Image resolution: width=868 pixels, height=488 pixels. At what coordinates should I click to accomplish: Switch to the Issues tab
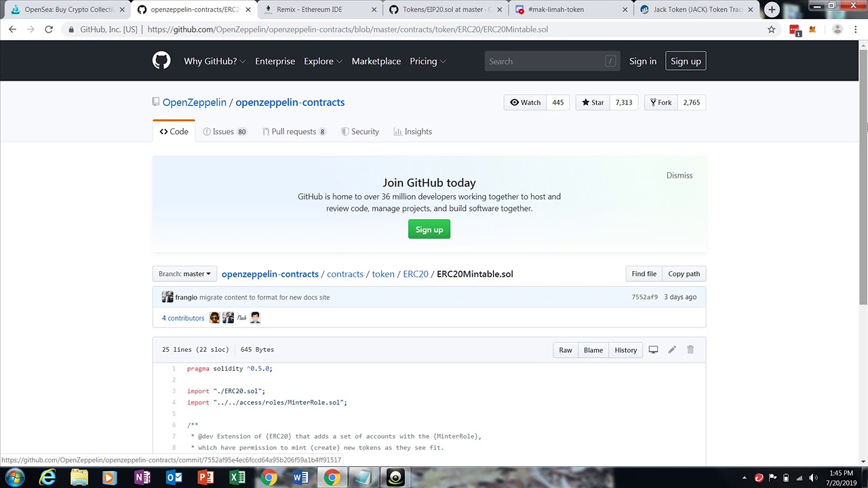(225, 131)
